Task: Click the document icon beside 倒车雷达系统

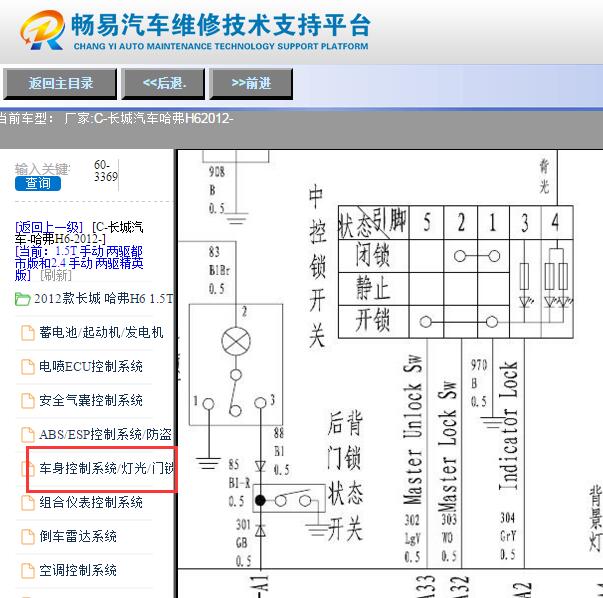Action: pos(27,537)
